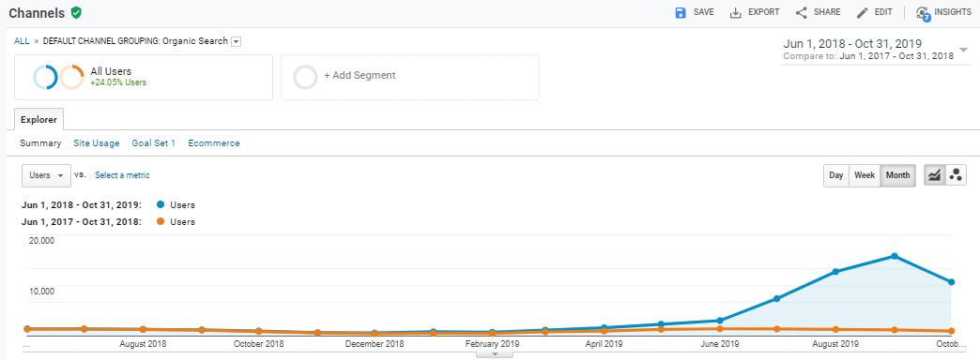Switch to motion chart view icon

pyautogui.click(x=955, y=175)
